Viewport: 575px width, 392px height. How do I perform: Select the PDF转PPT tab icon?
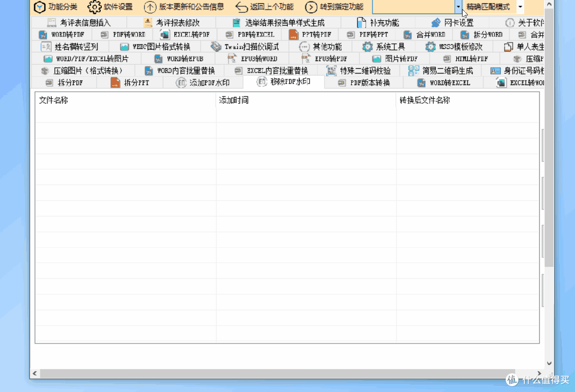351,35
